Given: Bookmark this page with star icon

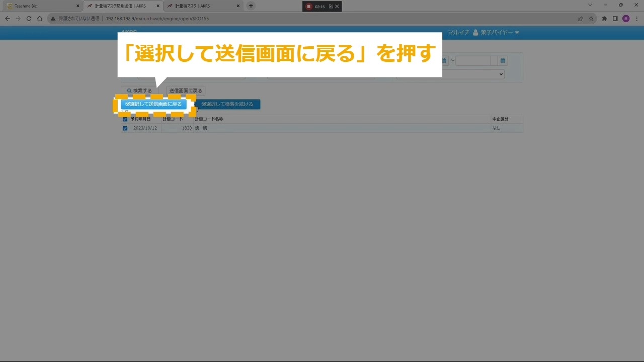Looking at the screenshot, I should click(x=591, y=19).
